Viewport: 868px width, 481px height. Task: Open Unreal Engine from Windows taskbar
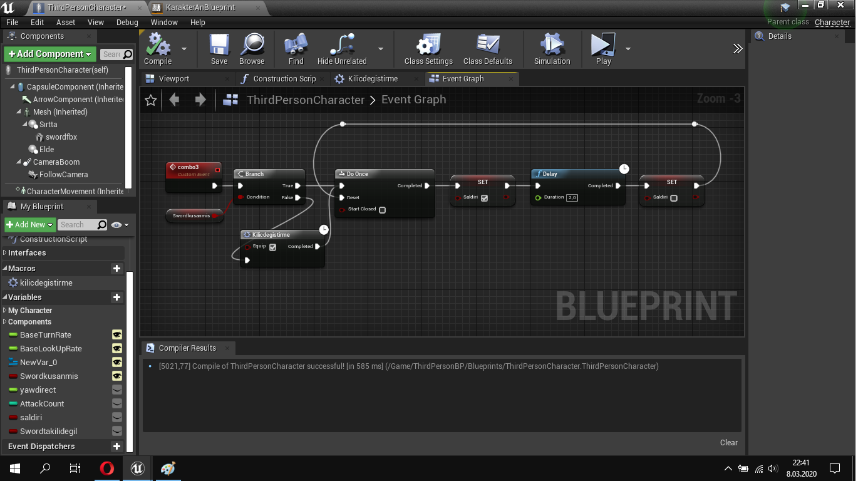click(x=138, y=468)
